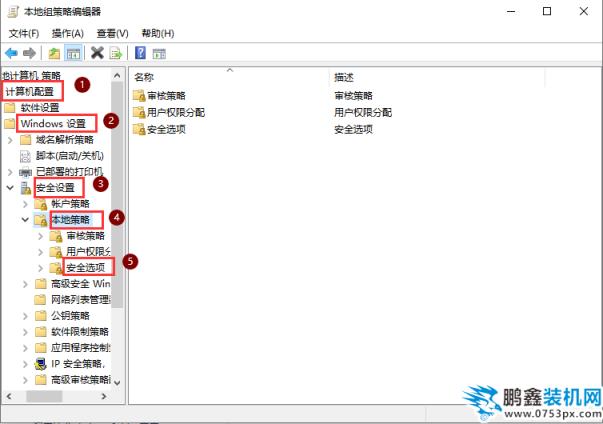
Task: Select 计算机配置 in the tree
Action: (x=30, y=92)
